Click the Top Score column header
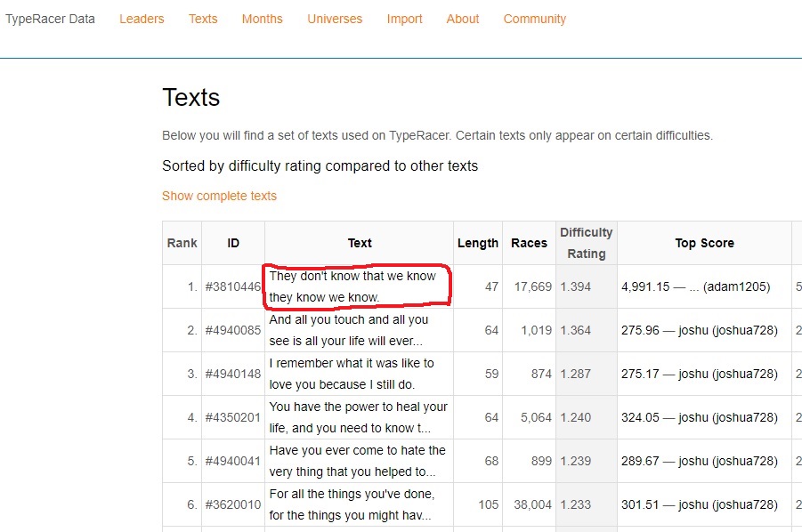The width and height of the screenshot is (802, 532). point(704,243)
